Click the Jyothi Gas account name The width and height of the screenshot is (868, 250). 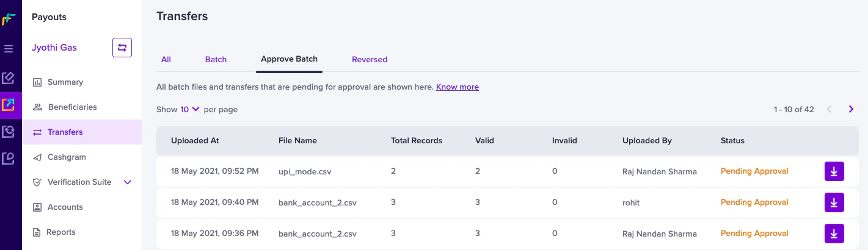(54, 48)
